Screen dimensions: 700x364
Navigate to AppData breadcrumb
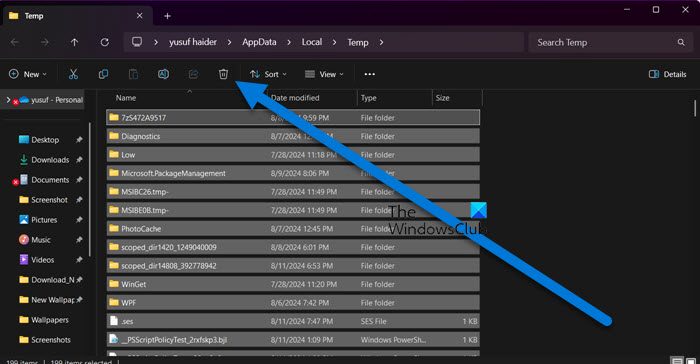point(259,42)
